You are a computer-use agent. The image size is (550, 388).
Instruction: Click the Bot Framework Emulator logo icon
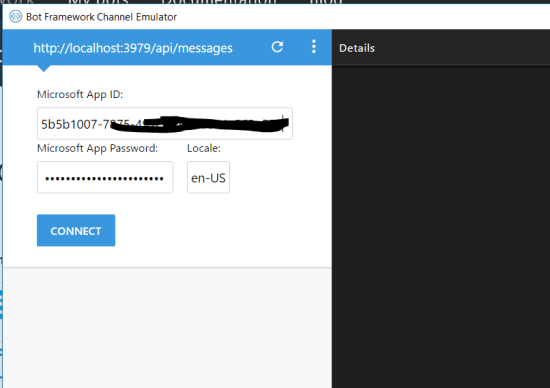click(x=15, y=16)
